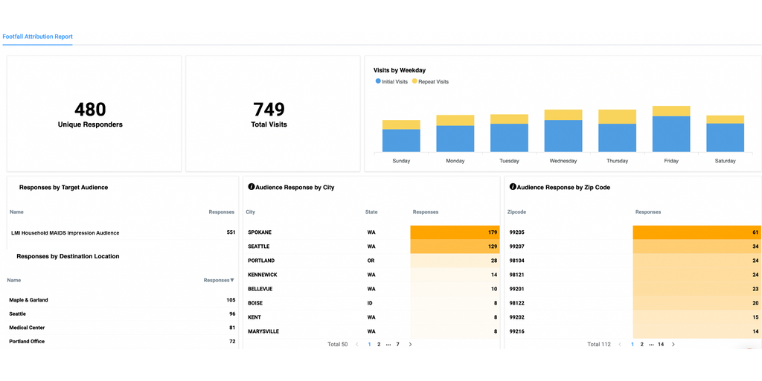
Task: Click the Zipcode column header
Action: (516, 212)
